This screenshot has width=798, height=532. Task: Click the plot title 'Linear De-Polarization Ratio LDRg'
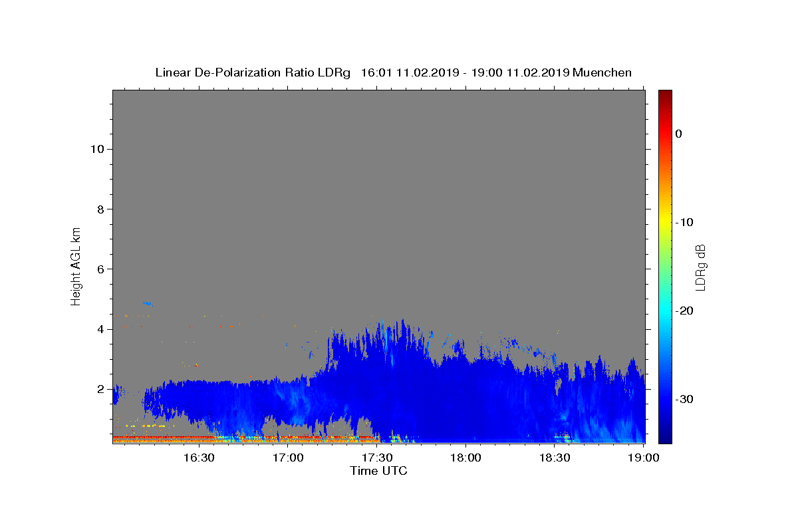pos(253,72)
